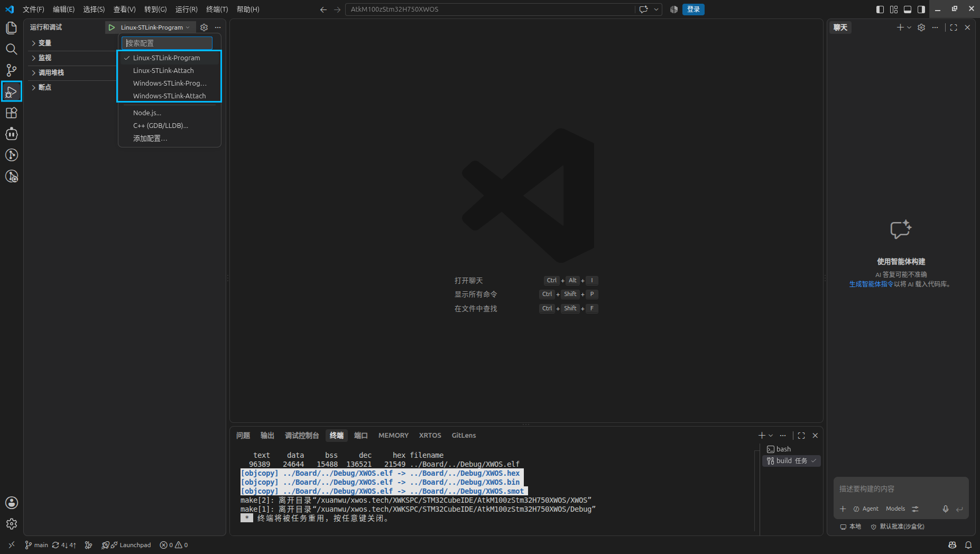980x554 pixels.
Task: Open notifications bell in status bar
Action: coord(968,545)
